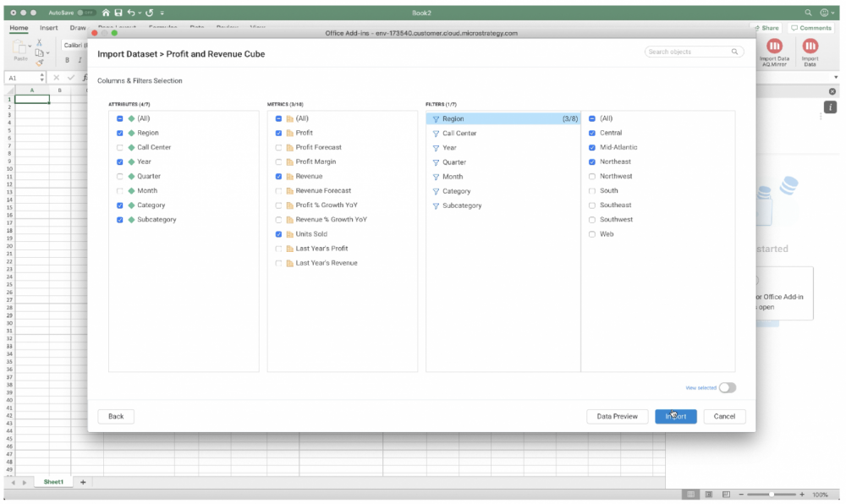Image resolution: width=846 pixels, height=504 pixels.
Task: Click the search magnifier in Excel title bar
Action: tap(808, 13)
